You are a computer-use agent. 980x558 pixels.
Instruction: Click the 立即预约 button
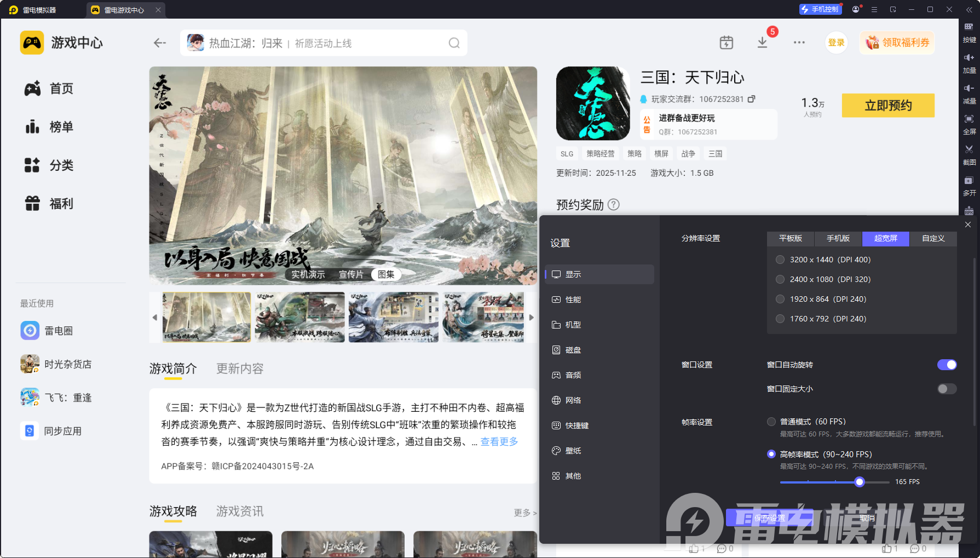pos(888,106)
